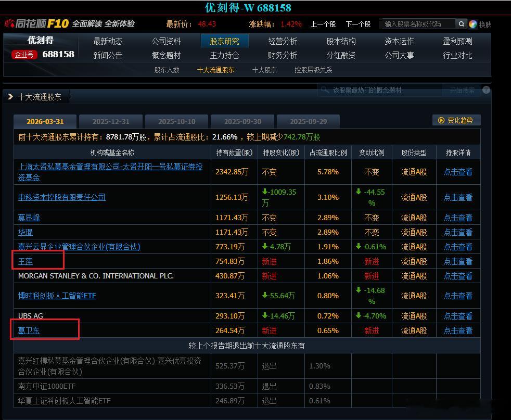Open the 盈利预测 menu
This screenshot has height=420, width=511.
click(x=457, y=41)
